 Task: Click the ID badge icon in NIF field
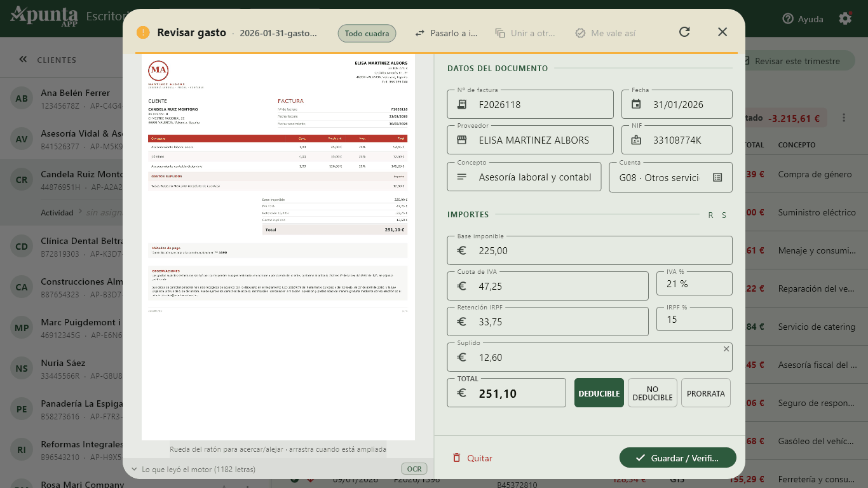click(636, 140)
